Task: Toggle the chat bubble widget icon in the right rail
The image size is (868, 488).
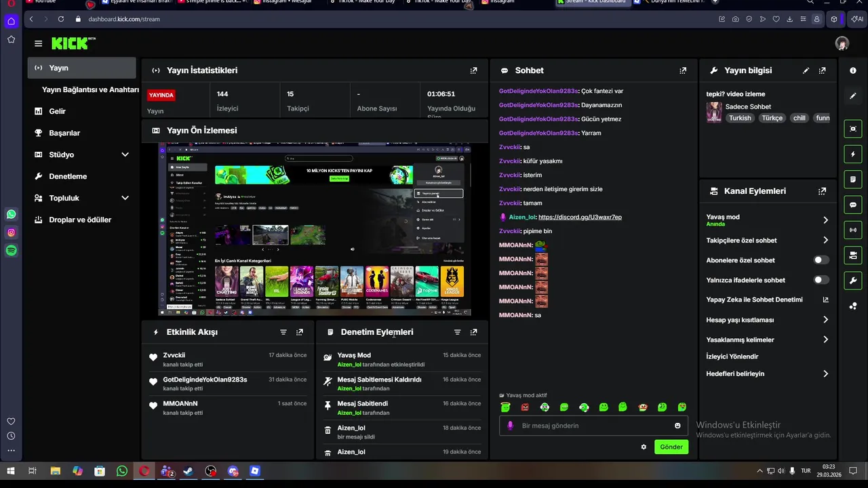Action: point(853,205)
